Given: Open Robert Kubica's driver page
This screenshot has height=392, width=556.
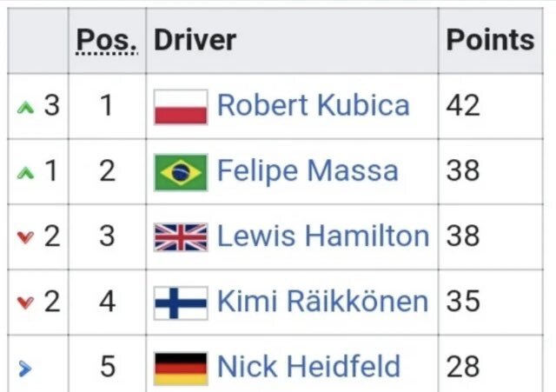Looking at the screenshot, I should (313, 106).
